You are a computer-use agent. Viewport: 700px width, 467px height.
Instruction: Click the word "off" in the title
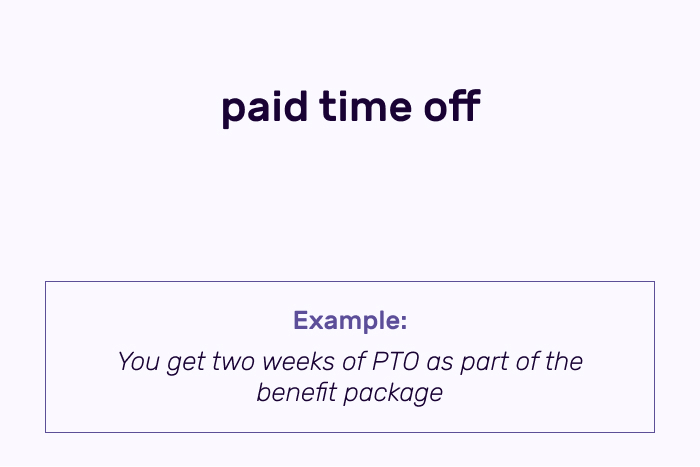[452, 105]
